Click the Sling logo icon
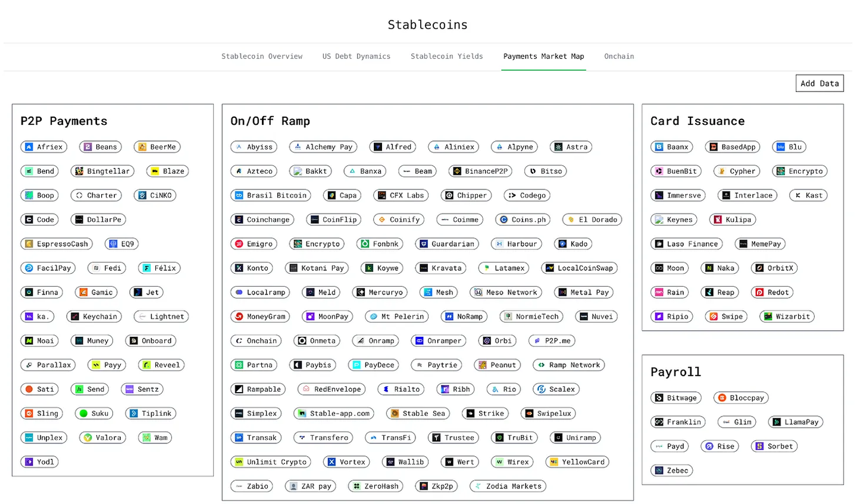Image resolution: width=857 pixels, height=504 pixels. [x=29, y=414]
